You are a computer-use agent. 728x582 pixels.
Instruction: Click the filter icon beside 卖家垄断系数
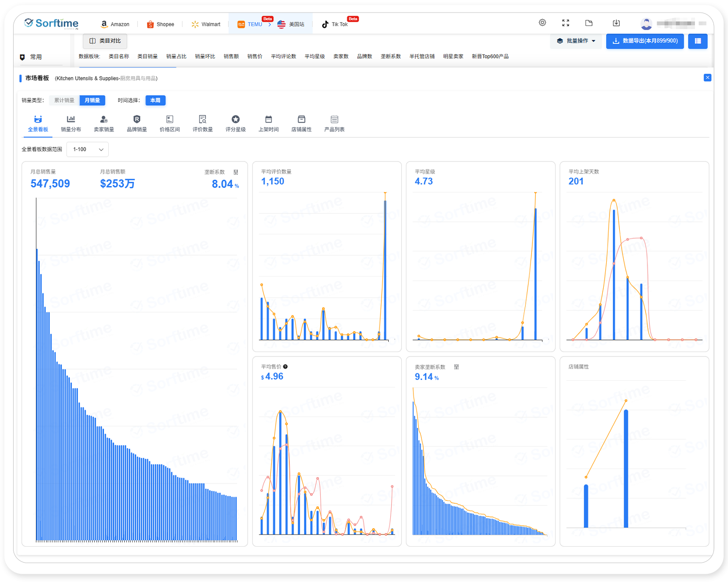(x=456, y=367)
